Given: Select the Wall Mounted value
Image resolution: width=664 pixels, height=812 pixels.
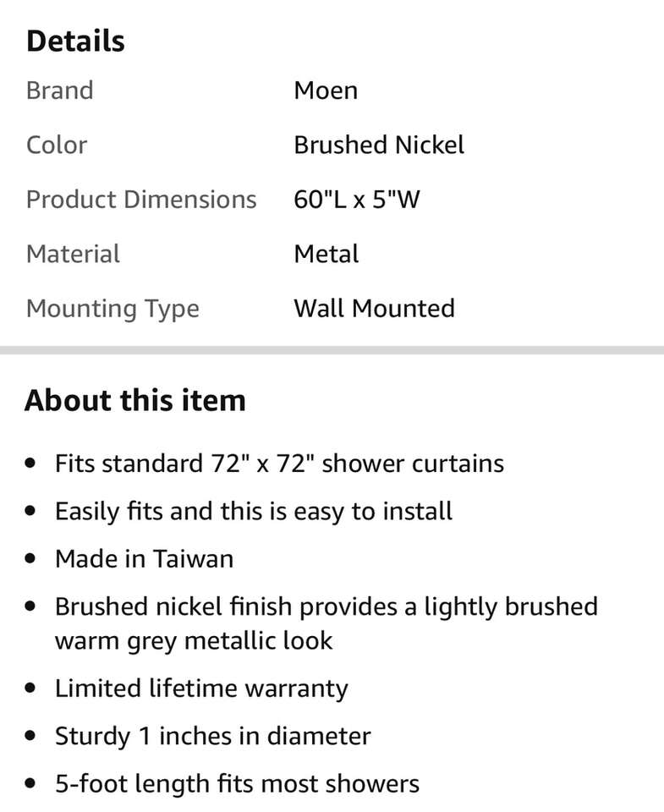Looking at the screenshot, I should pyautogui.click(x=374, y=308).
